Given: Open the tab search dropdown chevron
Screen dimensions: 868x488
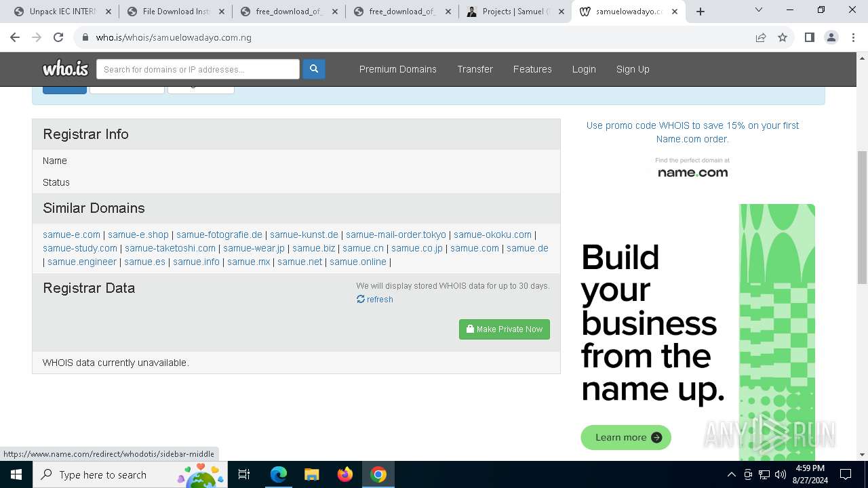Looking at the screenshot, I should pos(759,10).
